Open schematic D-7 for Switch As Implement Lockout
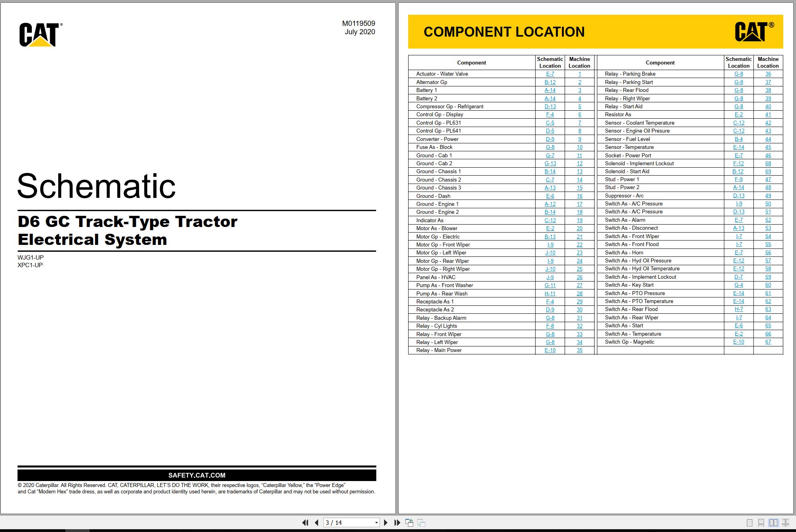This screenshot has height=532, width=796. (738, 277)
